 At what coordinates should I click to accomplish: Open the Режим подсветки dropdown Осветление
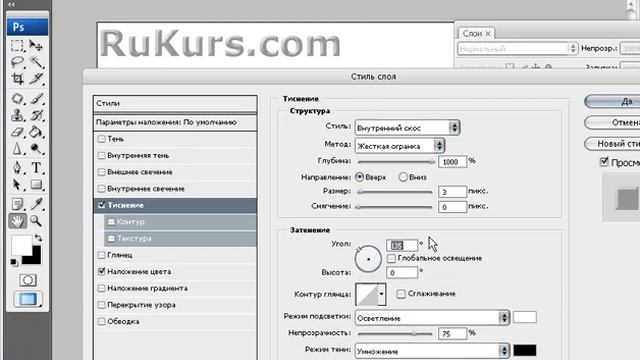coord(432,318)
